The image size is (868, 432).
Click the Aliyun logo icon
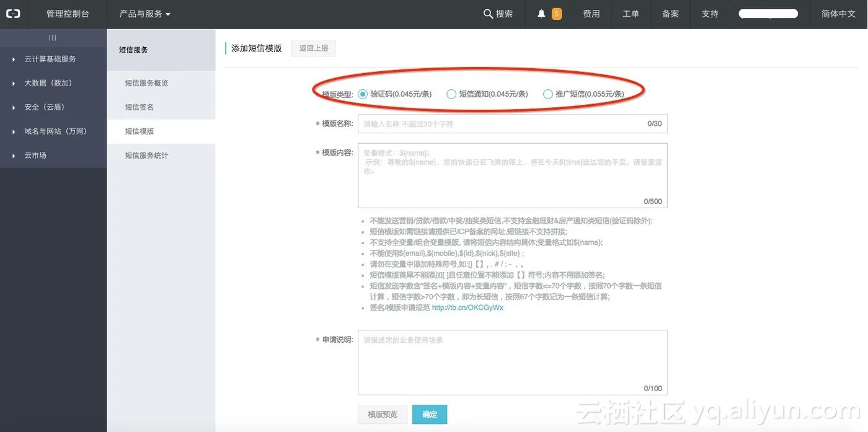pyautogui.click(x=13, y=14)
